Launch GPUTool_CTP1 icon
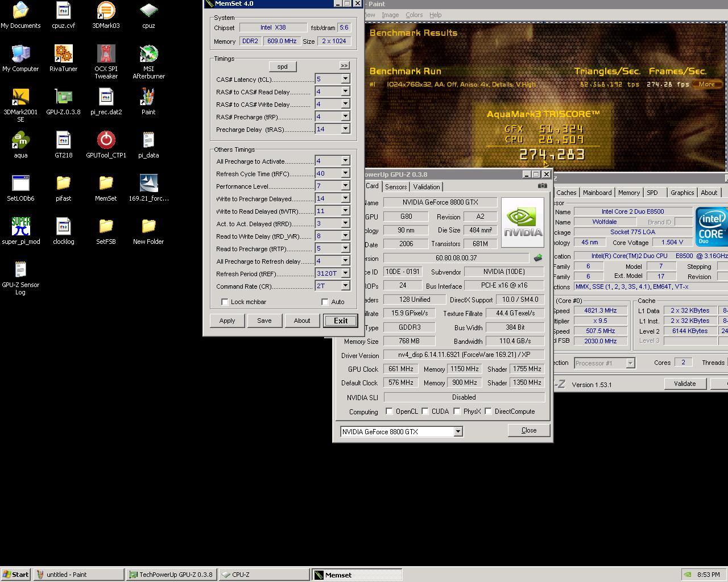The image size is (728, 582). [x=106, y=145]
